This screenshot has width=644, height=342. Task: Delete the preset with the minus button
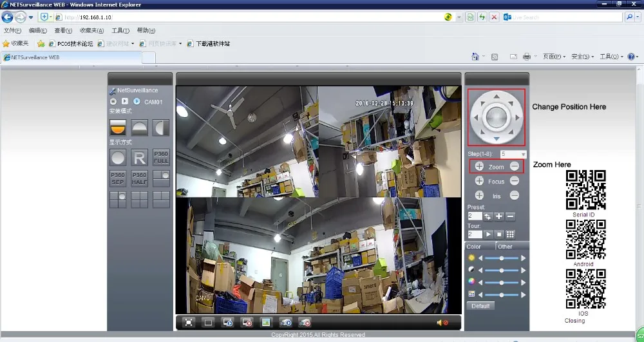pos(510,216)
